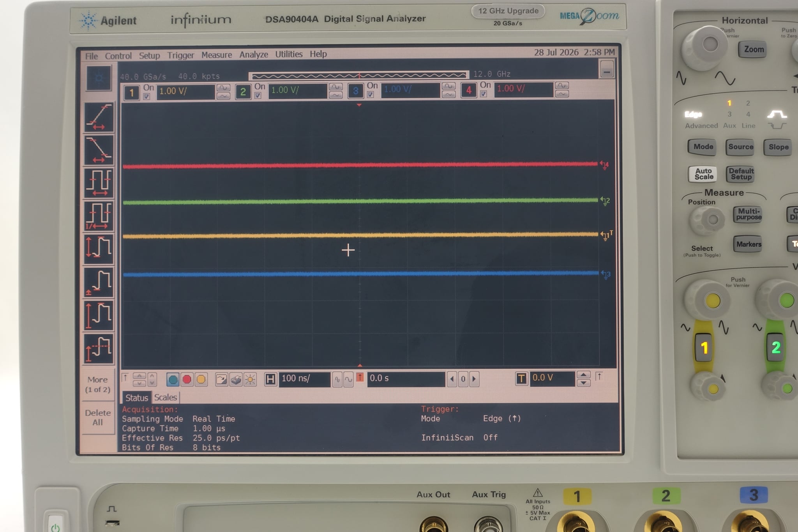Image resolution: width=798 pixels, height=532 pixels.
Task: Click hardware trigger Mode button
Action: pos(703,147)
